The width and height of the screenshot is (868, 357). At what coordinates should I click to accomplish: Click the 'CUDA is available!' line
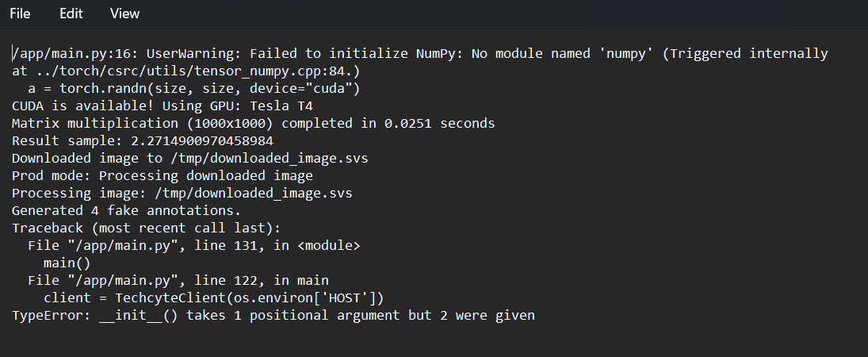click(163, 106)
